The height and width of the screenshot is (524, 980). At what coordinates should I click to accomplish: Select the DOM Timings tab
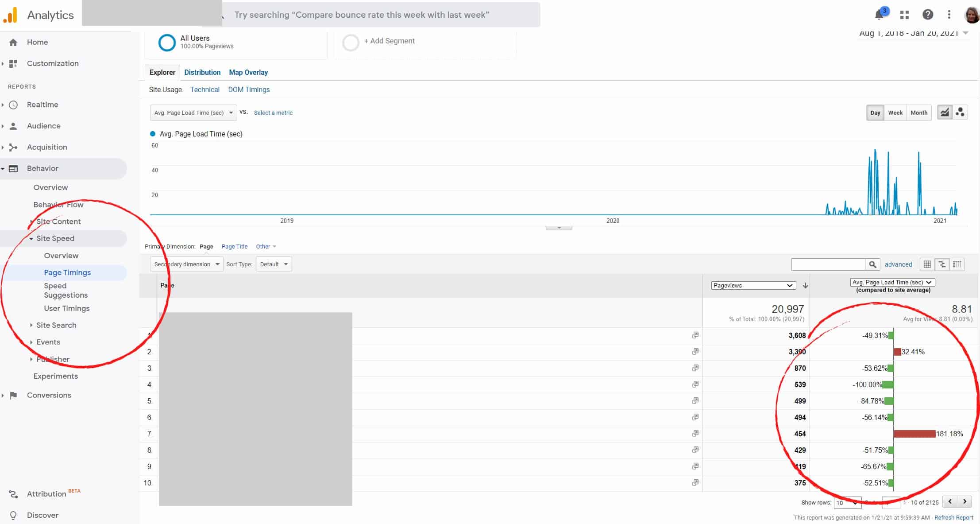[x=249, y=89]
